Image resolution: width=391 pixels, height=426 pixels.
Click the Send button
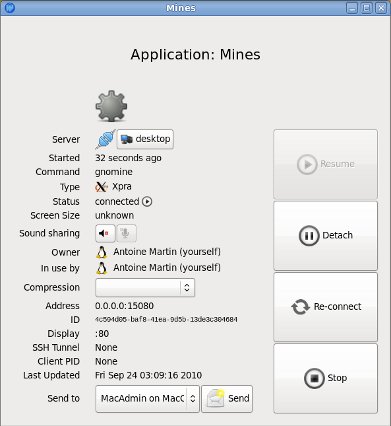227,399
